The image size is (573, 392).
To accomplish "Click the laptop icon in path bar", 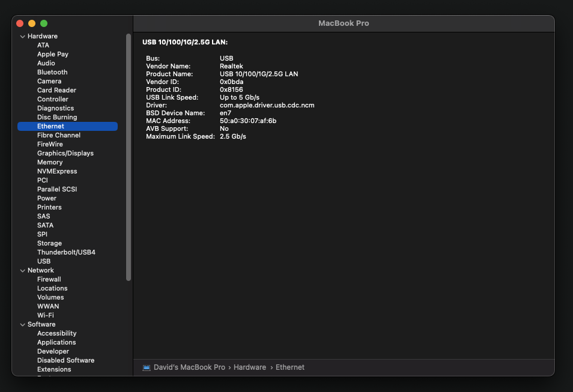I will (x=147, y=367).
